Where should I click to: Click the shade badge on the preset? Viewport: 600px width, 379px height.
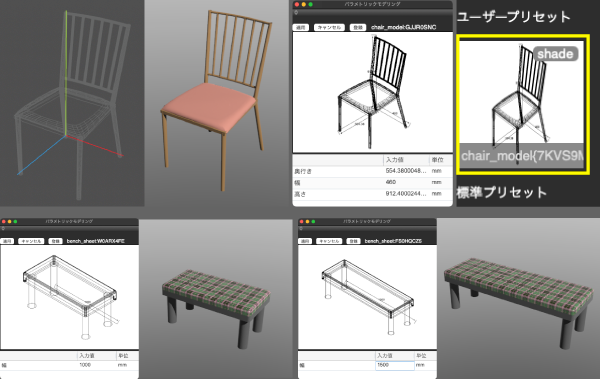click(555, 54)
